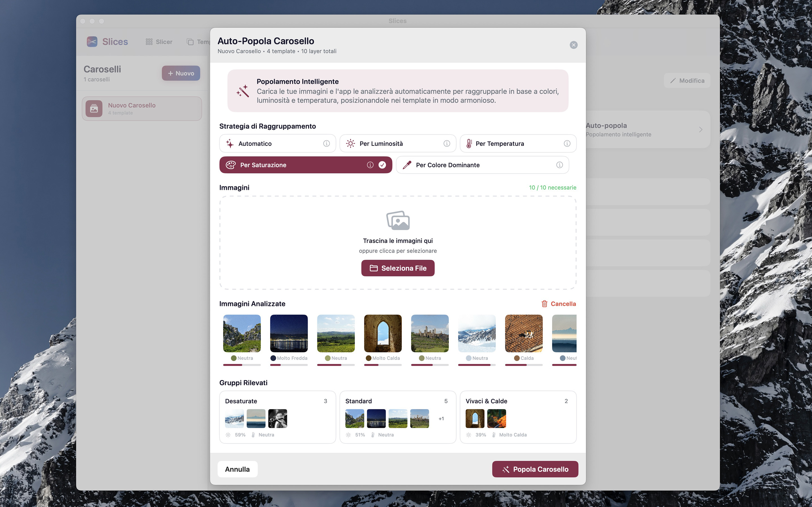Click the Molto Fredda color swatch dot

273,358
